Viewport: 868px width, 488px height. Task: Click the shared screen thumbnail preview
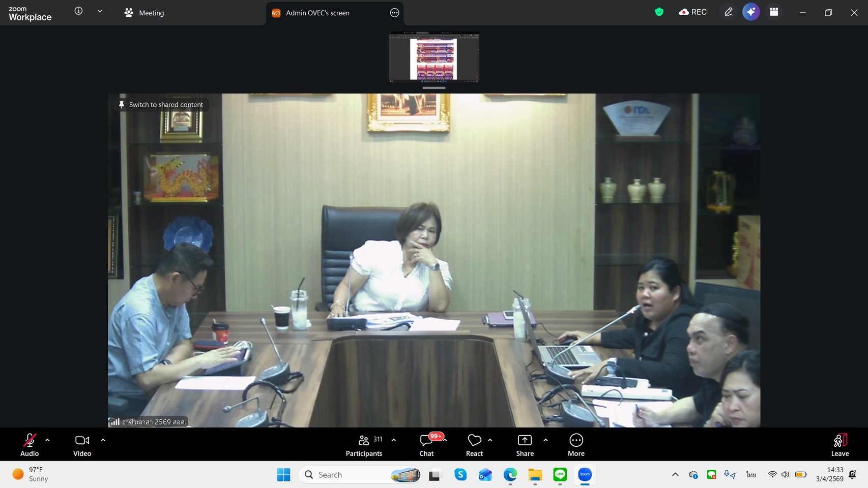(x=433, y=57)
